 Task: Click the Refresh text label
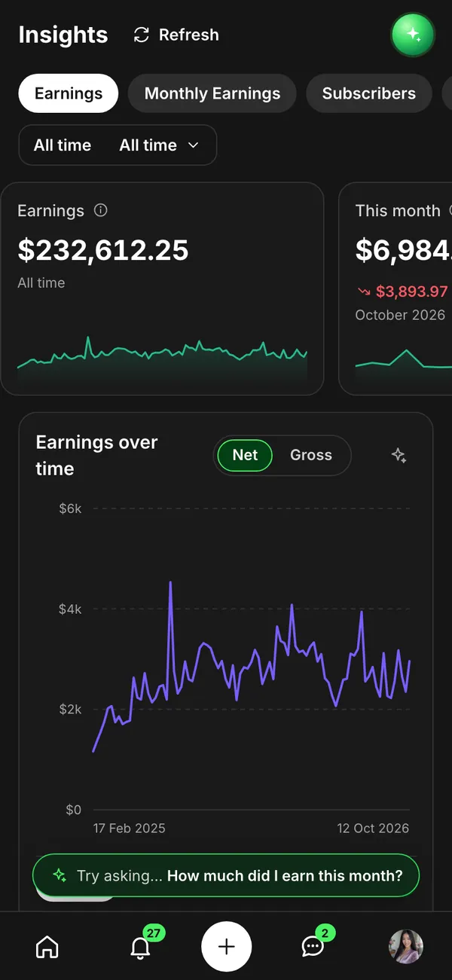(188, 35)
